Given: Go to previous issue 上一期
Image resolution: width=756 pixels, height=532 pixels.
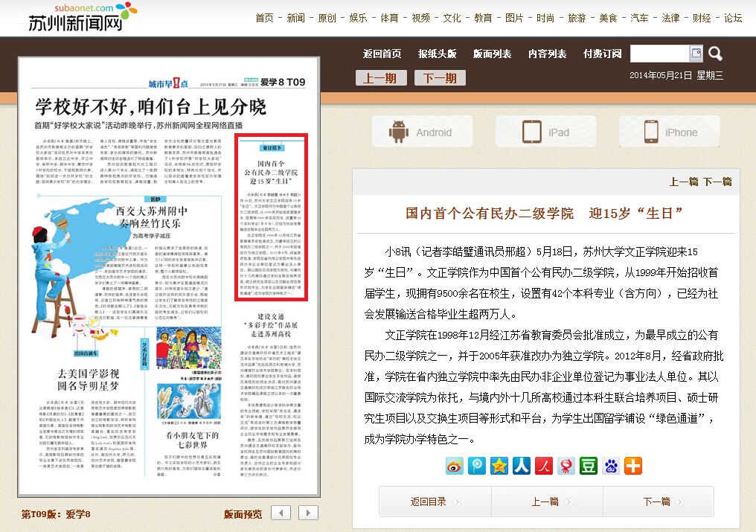Looking at the screenshot, I should pyautogui.click(x=381, y=77).
